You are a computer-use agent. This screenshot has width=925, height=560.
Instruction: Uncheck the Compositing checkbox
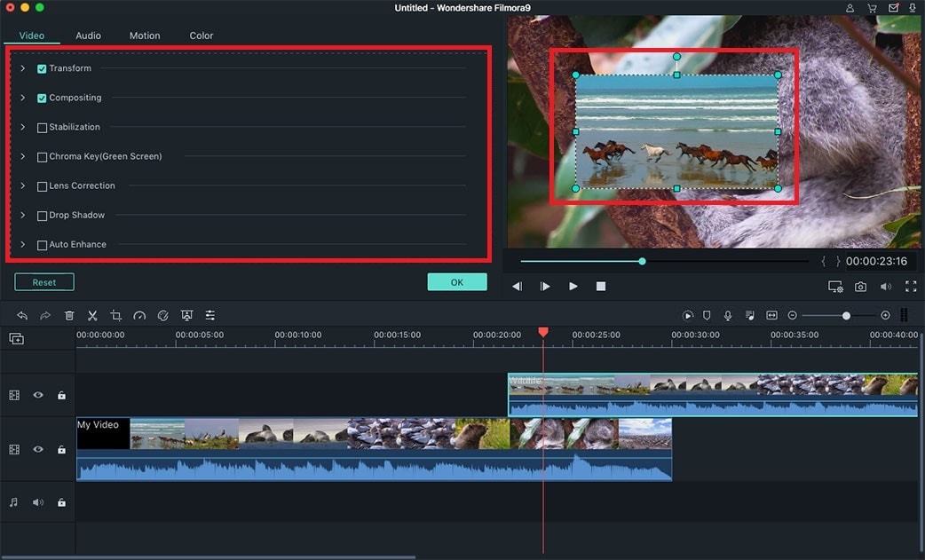point(42,99)
